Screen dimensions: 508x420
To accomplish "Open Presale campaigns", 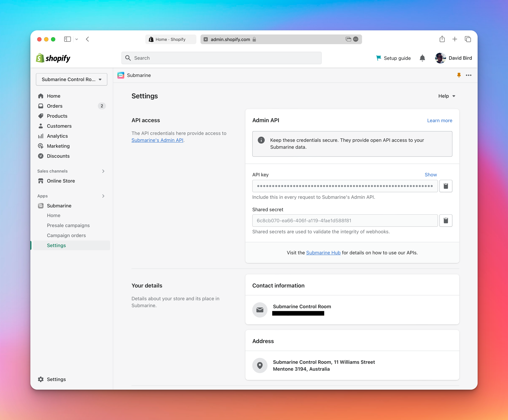I will (x=68, y=225).
